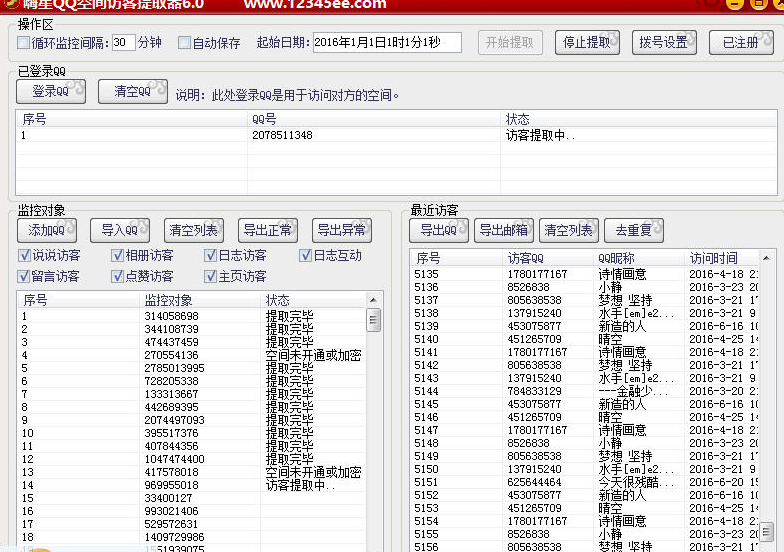Uncheck the 日志访客 checkbox
784x552 pixels.
pyautogui.click(x=210, y=256)
